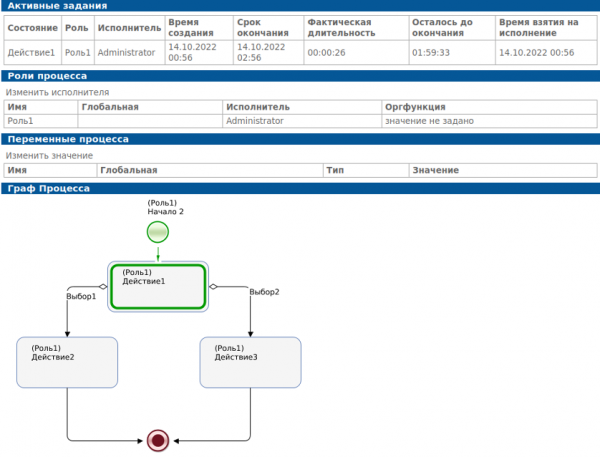This screenshot has height=457, width=600.
Task: Click the Начало 2 label
Action: (165, 212)
